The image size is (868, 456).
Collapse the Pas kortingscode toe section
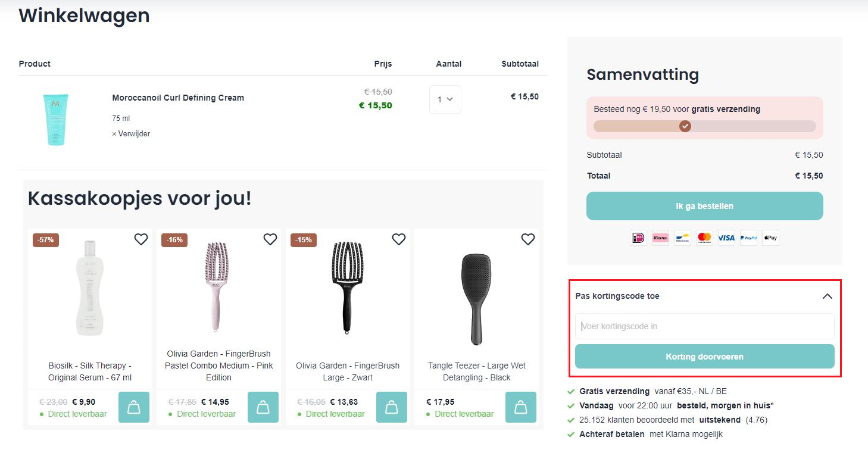(x=827, y=296)
